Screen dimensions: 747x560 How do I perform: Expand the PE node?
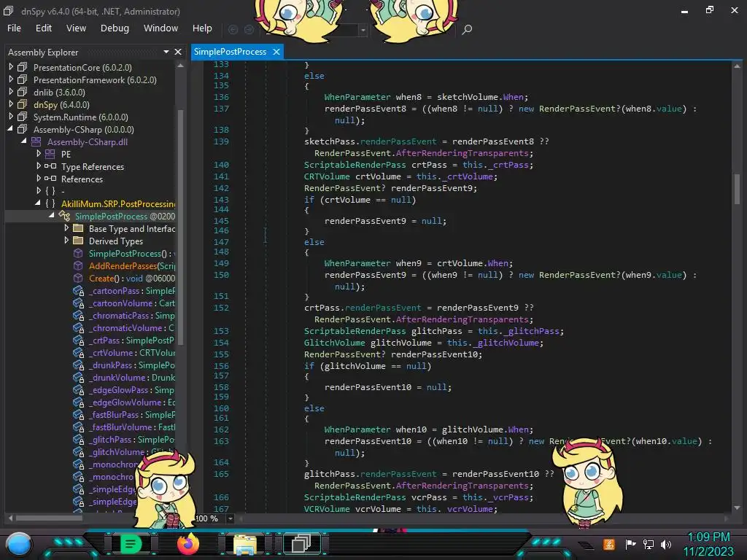pyautogui.click(x=39, y=154)
